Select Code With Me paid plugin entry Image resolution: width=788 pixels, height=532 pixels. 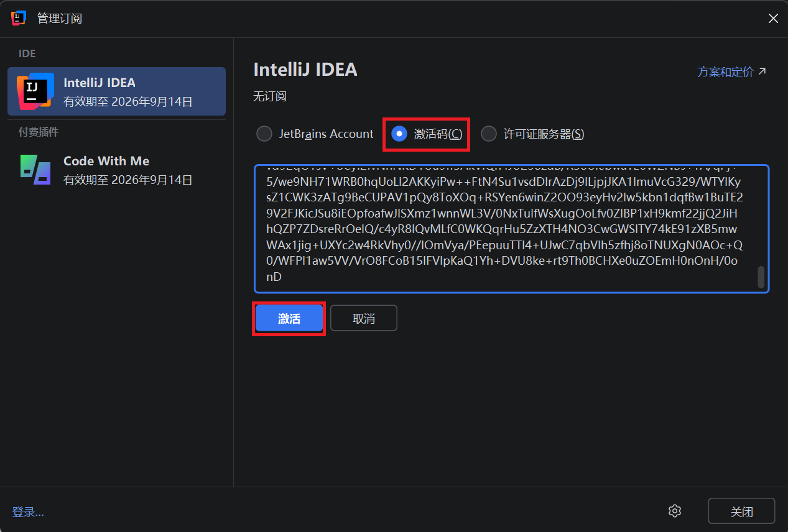[x=116, y=170]
